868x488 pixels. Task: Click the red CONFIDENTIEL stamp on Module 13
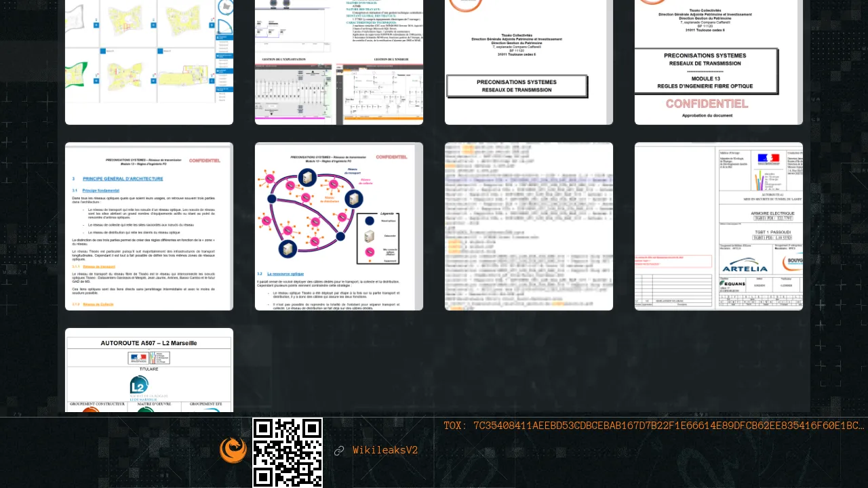[707, 104]
